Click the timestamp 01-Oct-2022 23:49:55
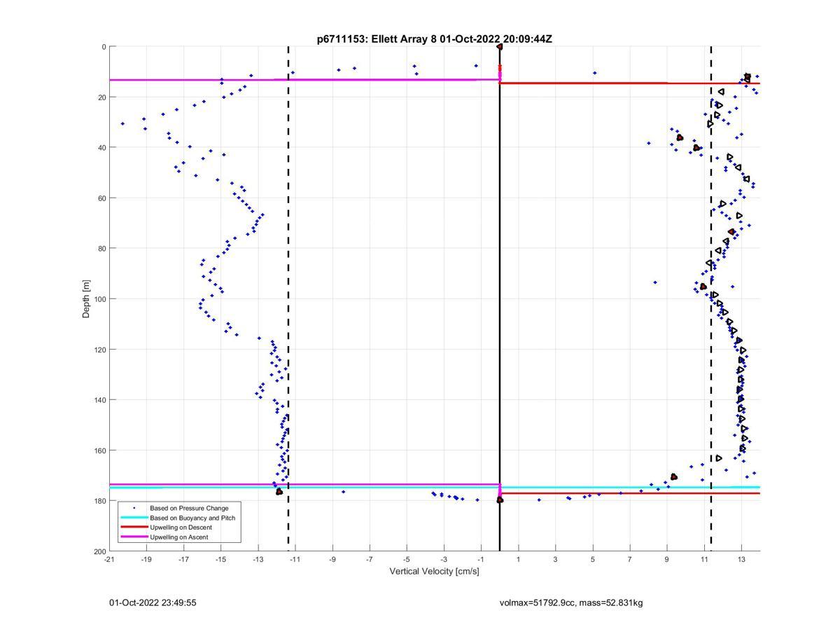 153,603
